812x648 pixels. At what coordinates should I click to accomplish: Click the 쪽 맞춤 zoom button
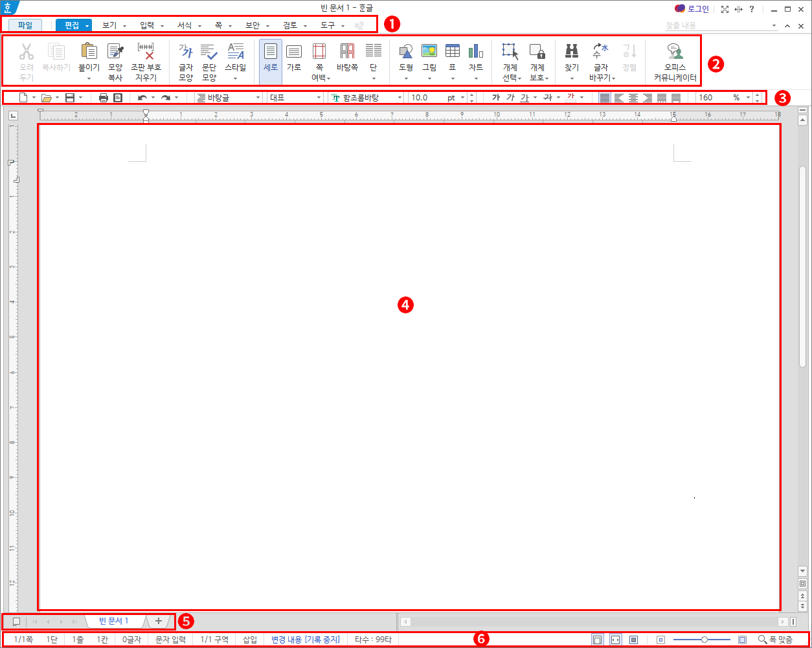click(x=775, y=640)
